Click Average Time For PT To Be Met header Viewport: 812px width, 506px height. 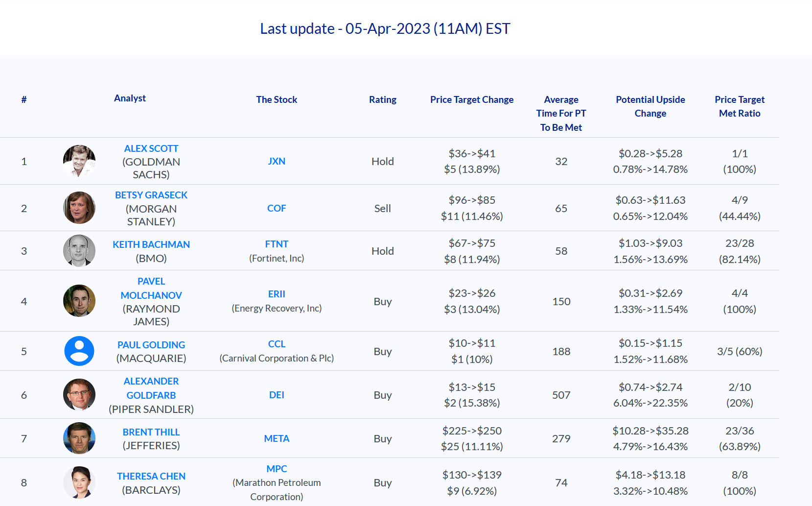coord(561,113)
